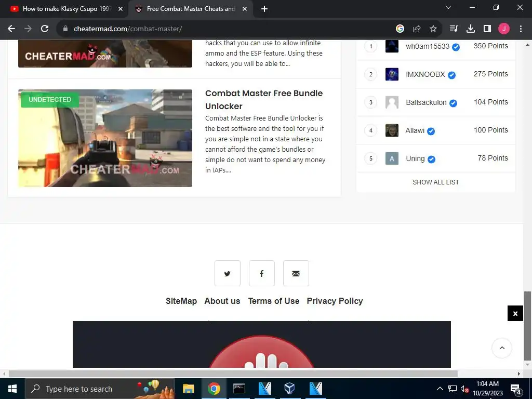The image size is (532, 399).
Task: Open Chrome downloads
Action: click(471, 29)
